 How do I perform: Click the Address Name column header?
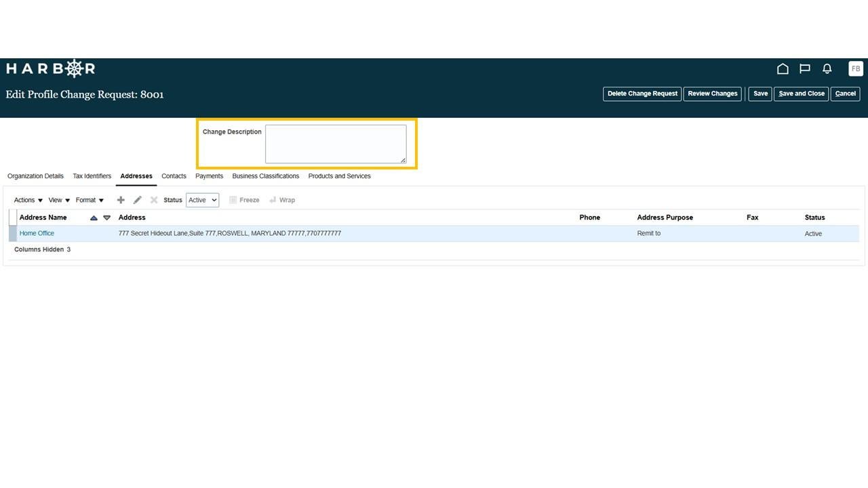43,218
